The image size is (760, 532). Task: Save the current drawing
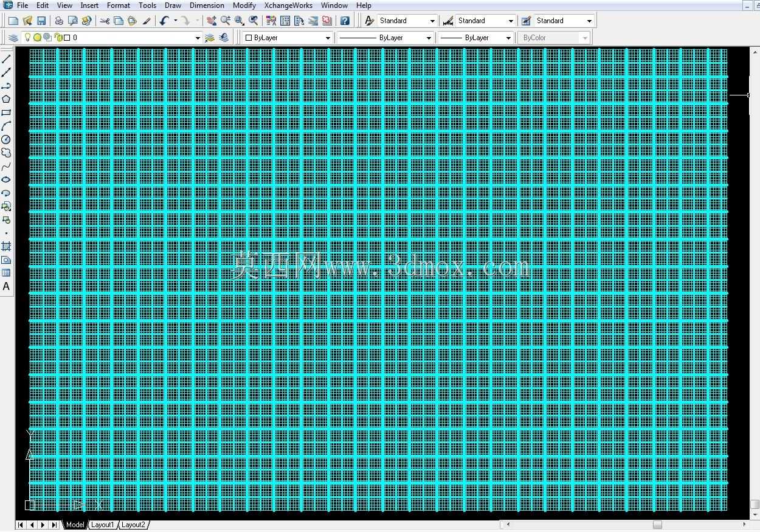[41, 21]
